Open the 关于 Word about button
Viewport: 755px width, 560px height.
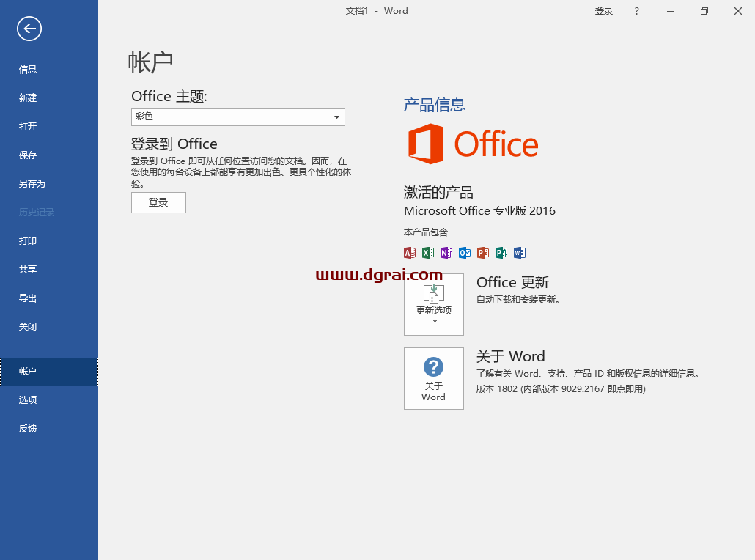434,378
